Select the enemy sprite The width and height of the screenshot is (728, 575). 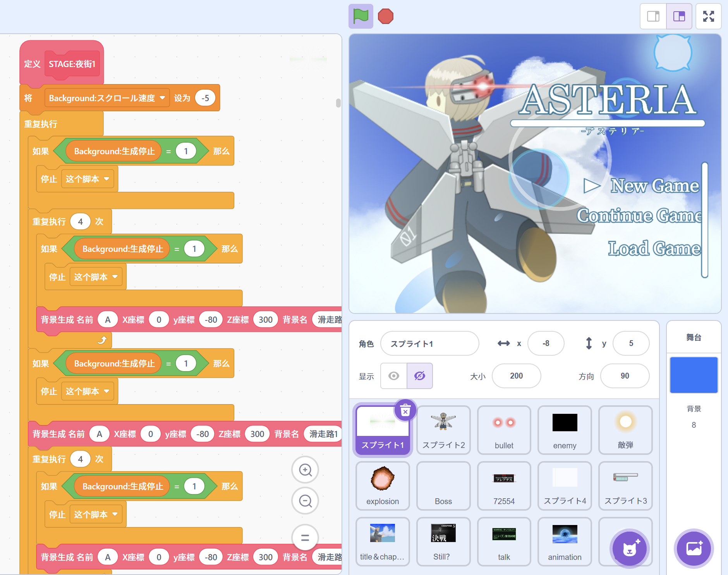point(565,430)
